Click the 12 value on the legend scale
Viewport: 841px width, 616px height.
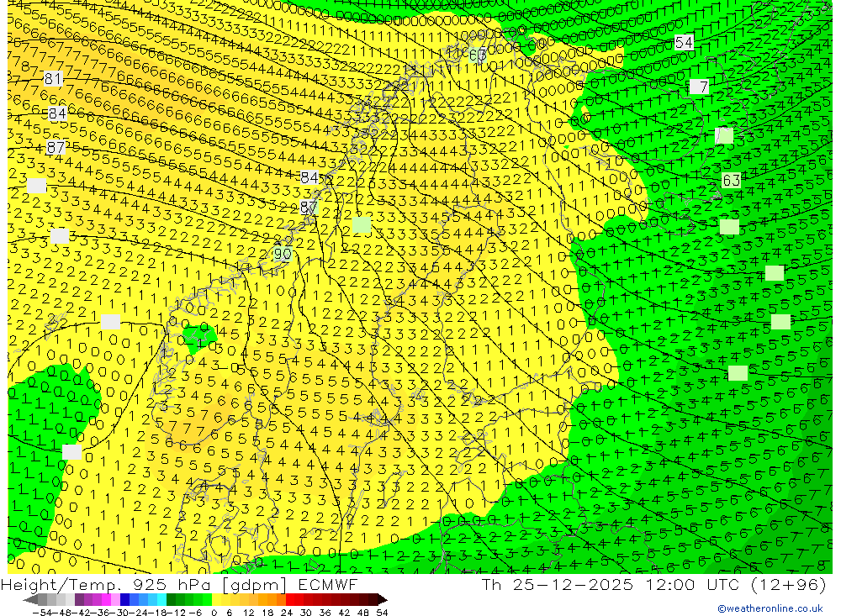click(x=249, y=613)
